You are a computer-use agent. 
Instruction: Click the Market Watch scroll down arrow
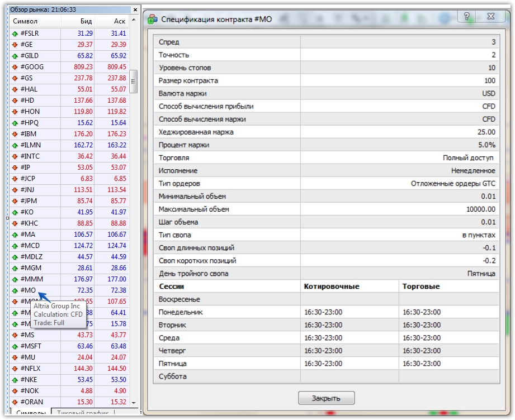point(133,403)
